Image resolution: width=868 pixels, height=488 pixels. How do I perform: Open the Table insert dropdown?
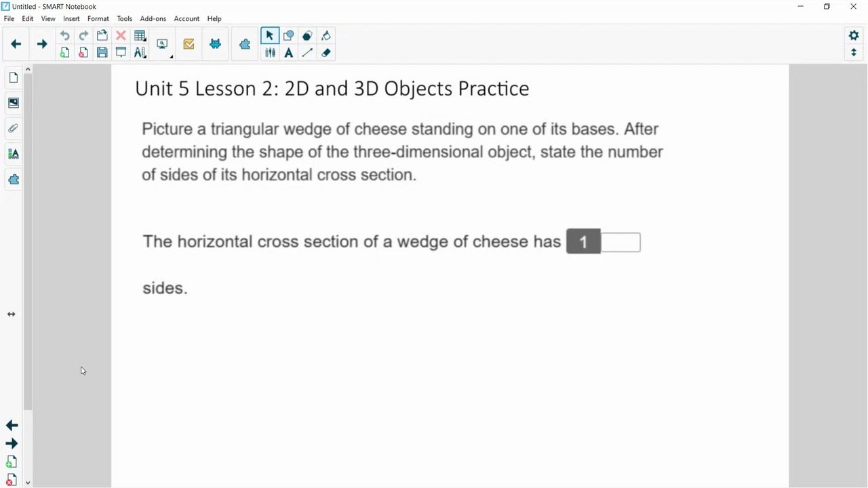140,36
